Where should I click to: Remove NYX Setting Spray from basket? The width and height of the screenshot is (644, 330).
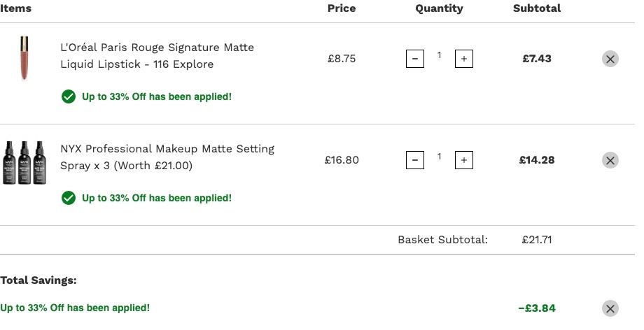pyautogui.click(x=610, y=160)
